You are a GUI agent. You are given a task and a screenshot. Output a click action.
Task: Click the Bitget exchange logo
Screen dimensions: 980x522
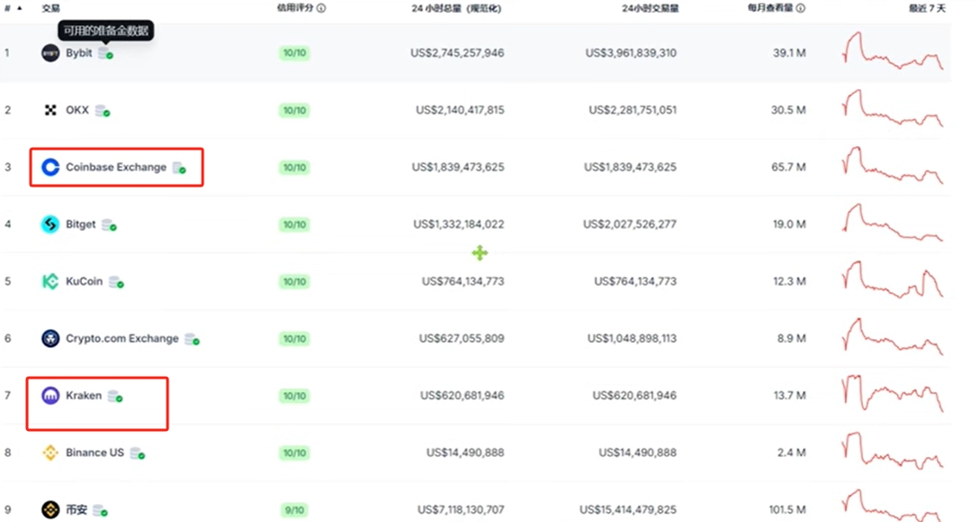[50, 224]
